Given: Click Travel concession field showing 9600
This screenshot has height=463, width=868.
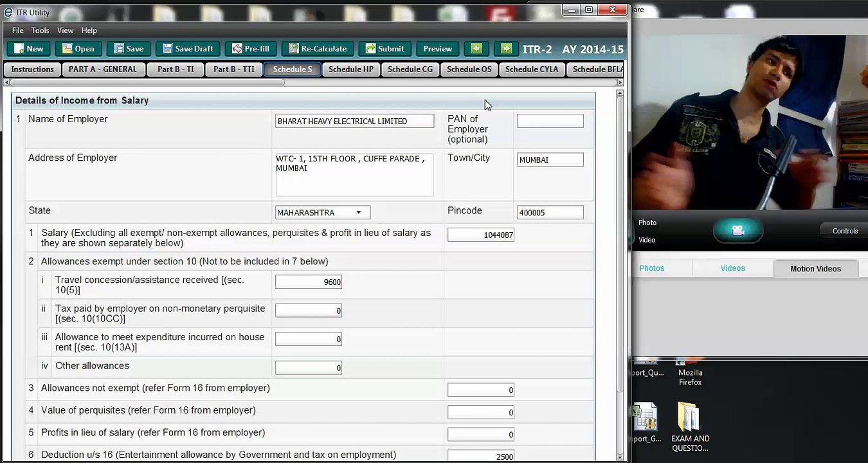Looking at the screenshot, I should pyautogui.click(x=308, y=282).
